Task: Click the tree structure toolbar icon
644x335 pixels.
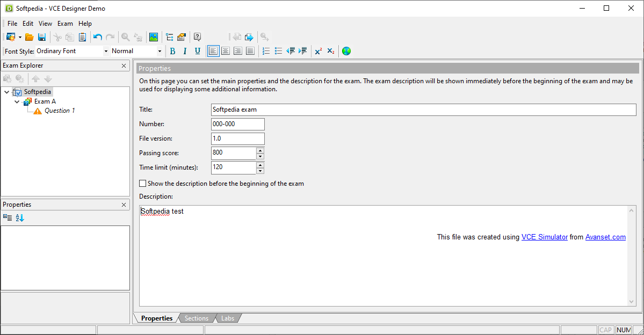Action: [169, 38]
